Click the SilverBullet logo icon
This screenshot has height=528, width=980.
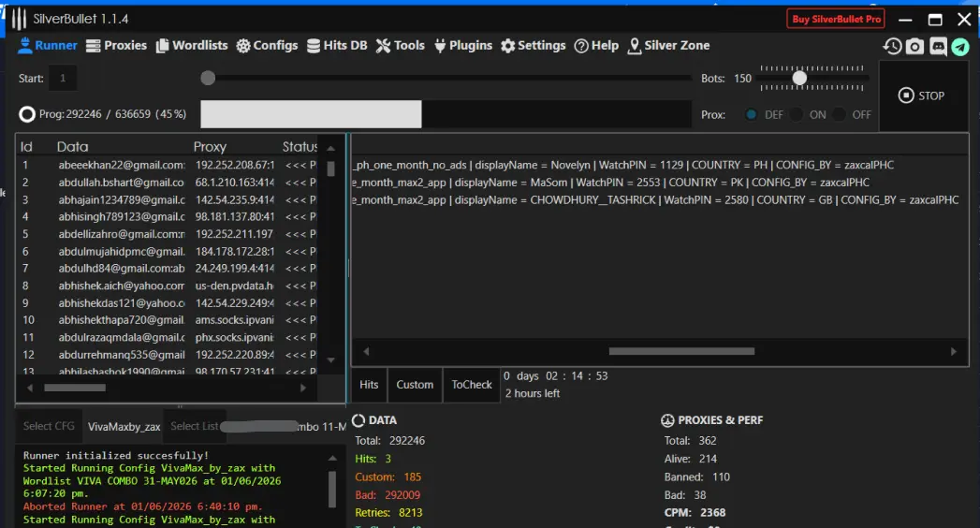coord(20,19)
